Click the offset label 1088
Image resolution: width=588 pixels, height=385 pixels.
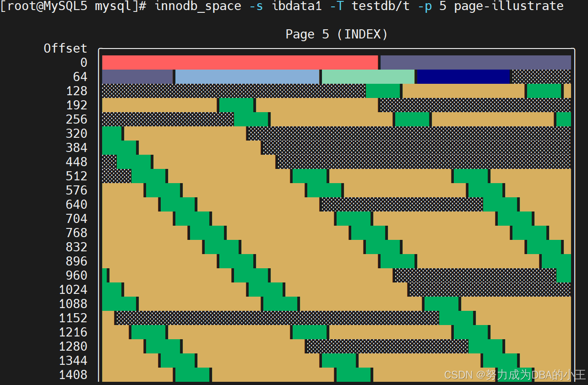(73, 304)
